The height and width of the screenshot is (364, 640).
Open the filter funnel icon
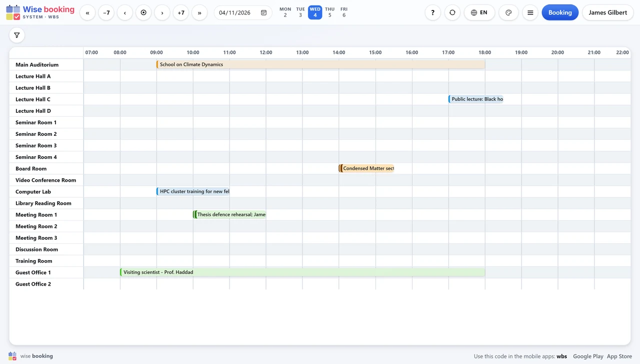17,35
